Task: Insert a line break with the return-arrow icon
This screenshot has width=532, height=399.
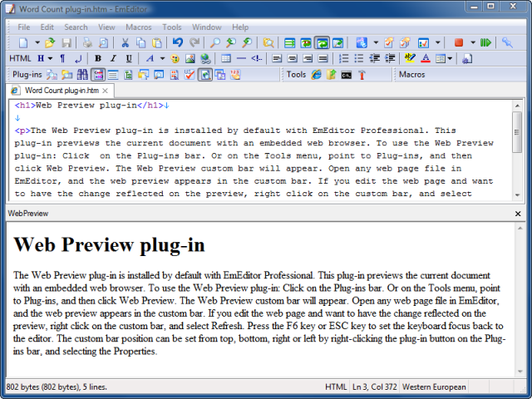Action: coord(78,59)
